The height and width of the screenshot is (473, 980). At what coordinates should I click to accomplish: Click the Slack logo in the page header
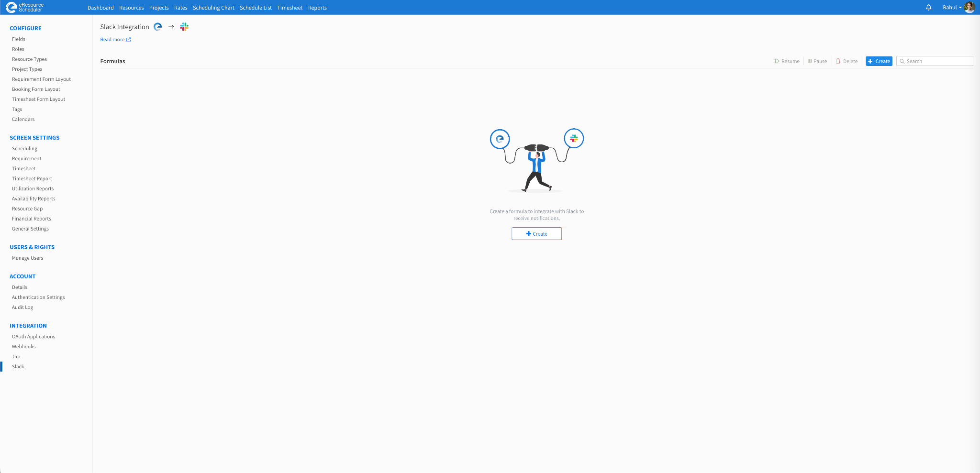[x=184, y=27]
